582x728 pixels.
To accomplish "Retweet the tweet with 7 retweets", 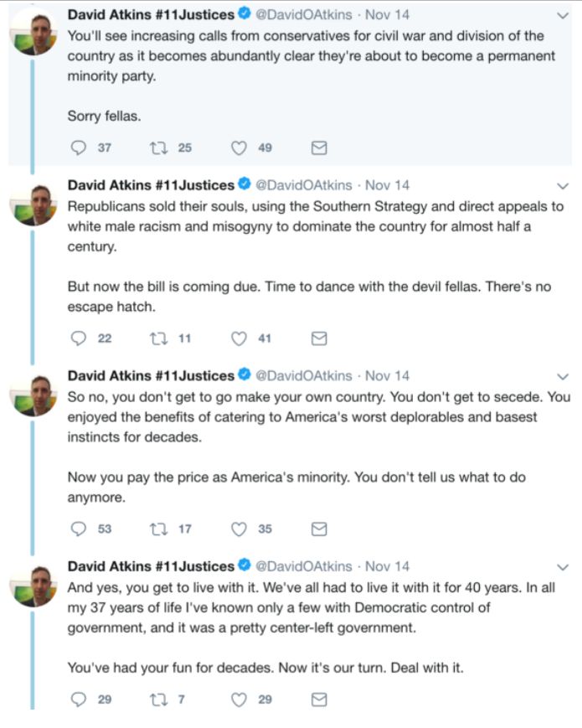I will [x=157, y=698].
